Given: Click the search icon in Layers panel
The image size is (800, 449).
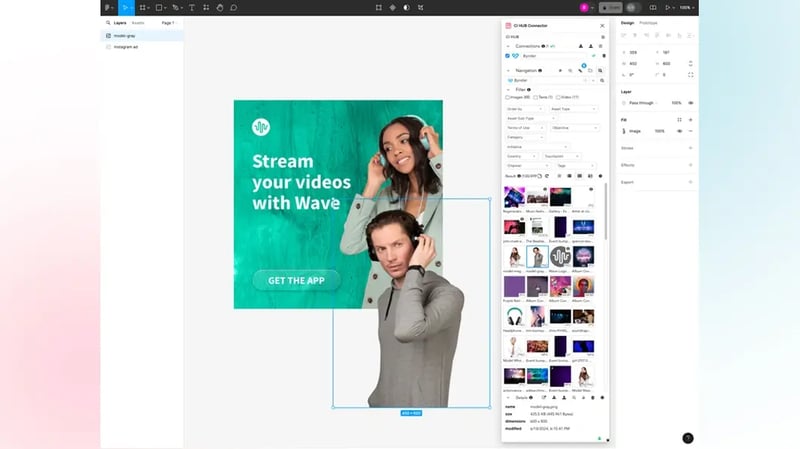Looking at the screenshot, I should coord(108,23).
